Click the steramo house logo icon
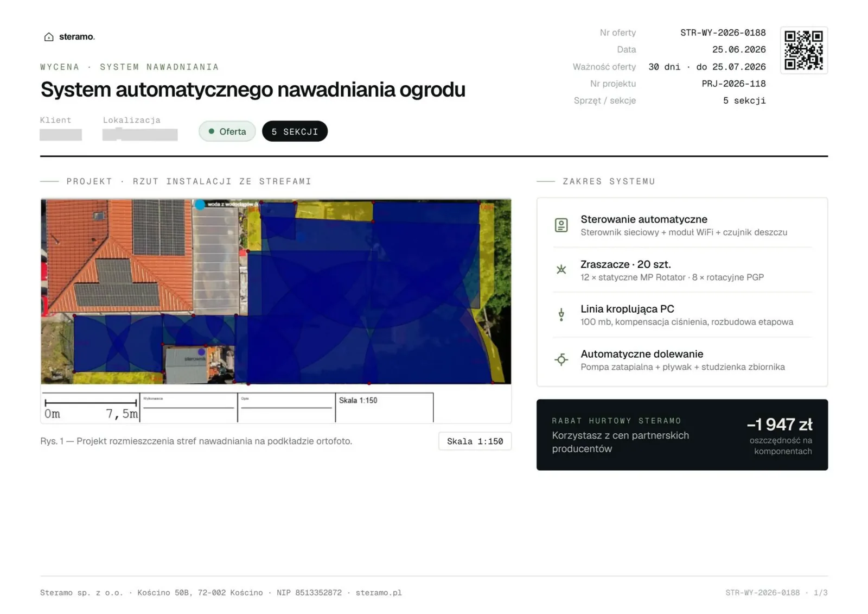 pyautogui.click(x=49, y=37)
